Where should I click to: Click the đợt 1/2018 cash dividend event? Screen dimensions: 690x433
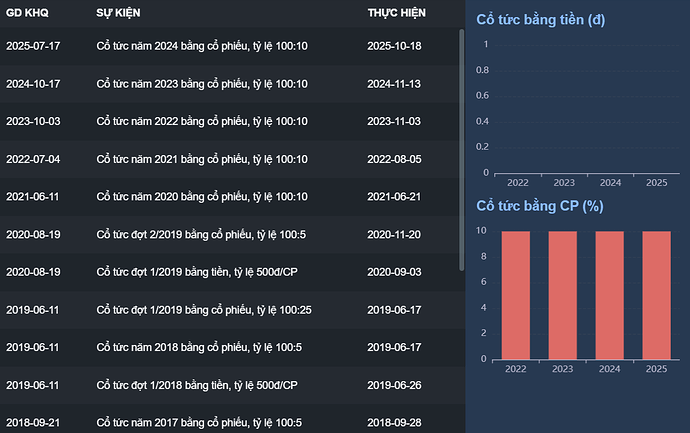(197, 386)
